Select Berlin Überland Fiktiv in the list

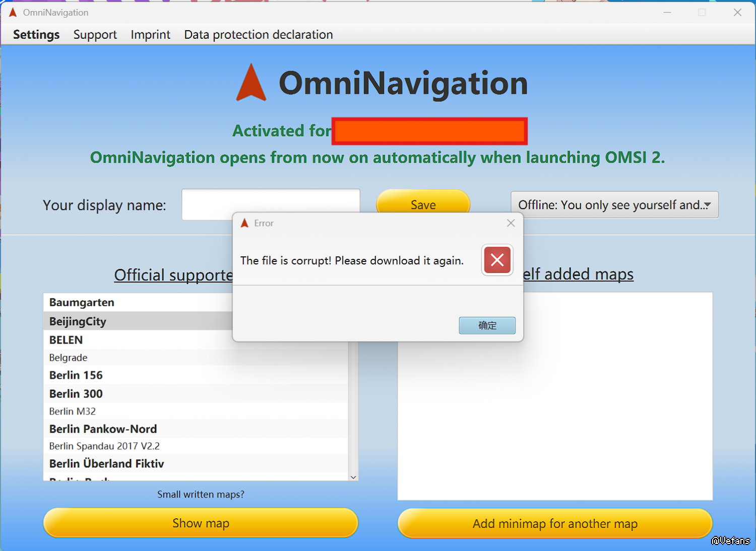click(196, 463)
